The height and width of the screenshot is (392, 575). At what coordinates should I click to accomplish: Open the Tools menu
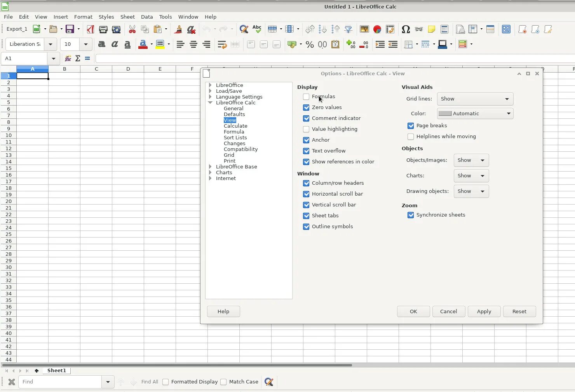(x=165, y=17)
